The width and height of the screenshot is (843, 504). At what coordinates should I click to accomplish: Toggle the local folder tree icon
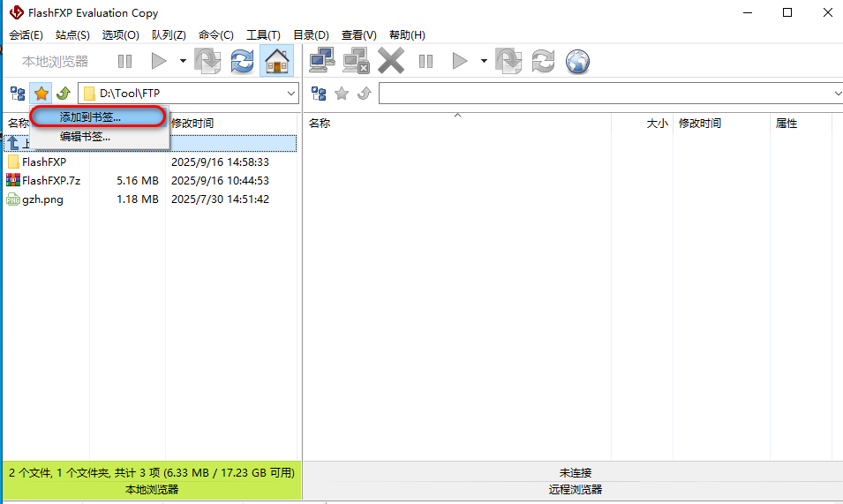pyautogui.click(x=18, y=94)
